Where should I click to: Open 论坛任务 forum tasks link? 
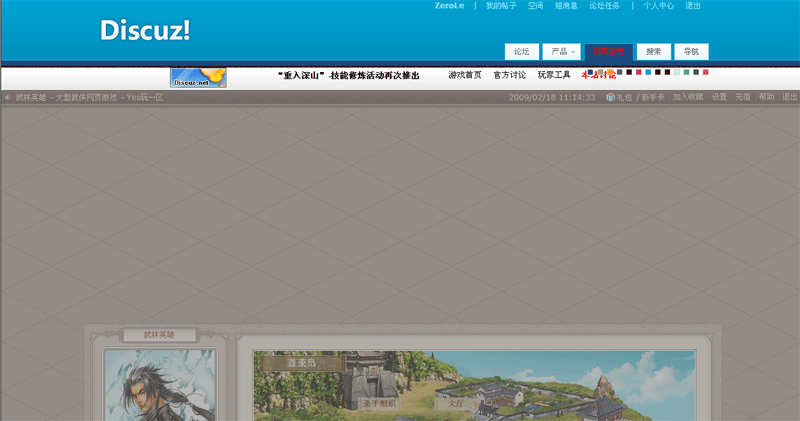tap(605, 6)
